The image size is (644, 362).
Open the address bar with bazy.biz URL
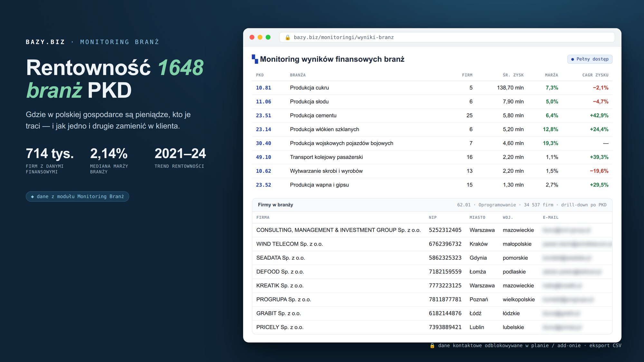447,37
